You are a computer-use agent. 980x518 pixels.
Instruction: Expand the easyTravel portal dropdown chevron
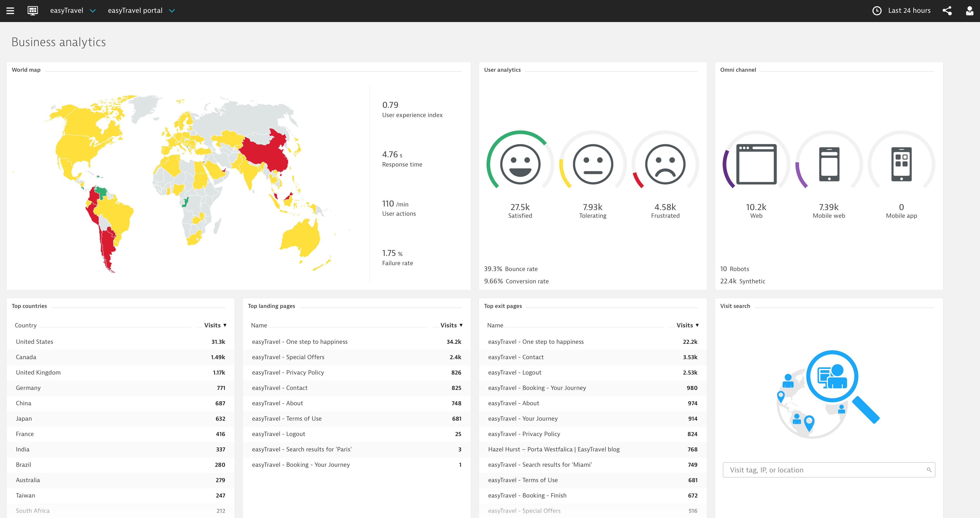[x=172, y=11]
